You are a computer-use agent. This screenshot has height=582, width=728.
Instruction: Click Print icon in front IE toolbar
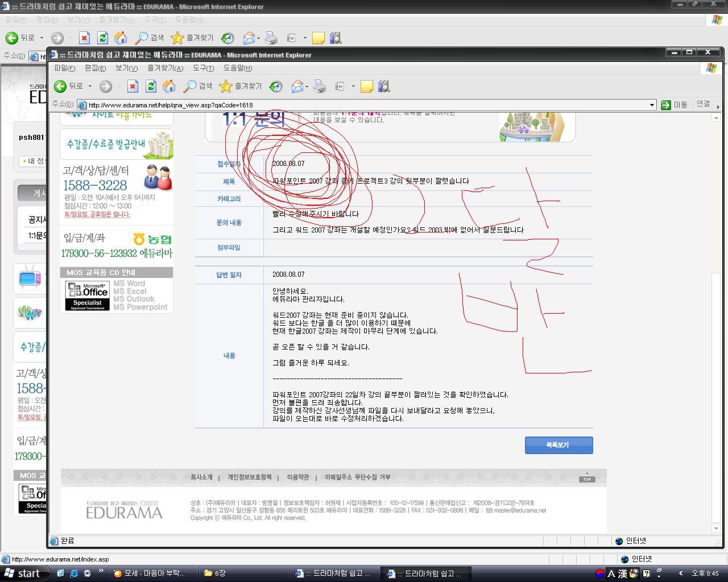(320, 86)
